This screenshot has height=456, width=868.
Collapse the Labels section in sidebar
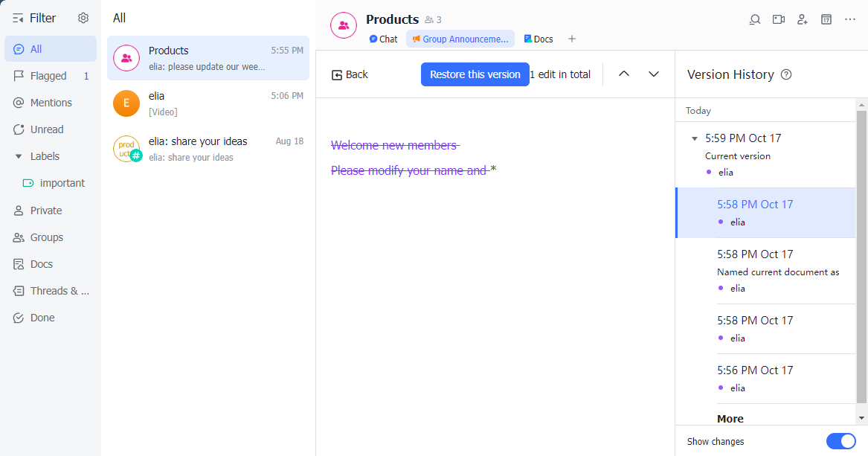(19, 156)
